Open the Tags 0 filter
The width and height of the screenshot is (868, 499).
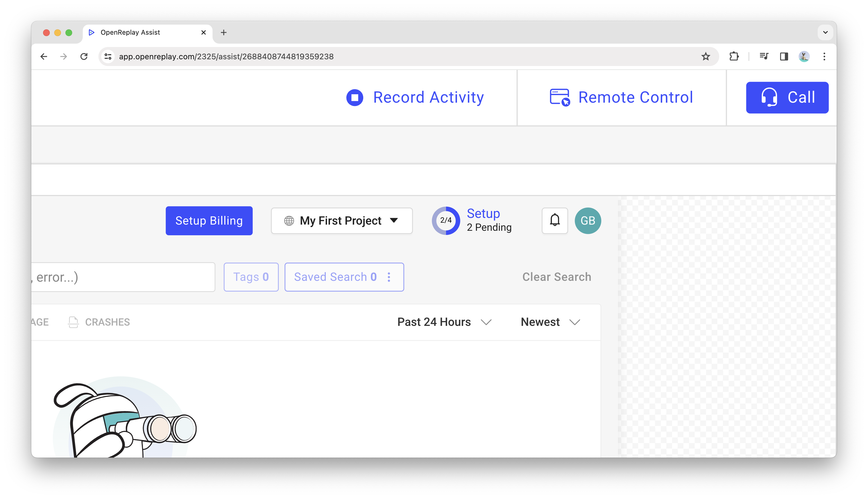[251, 277]
